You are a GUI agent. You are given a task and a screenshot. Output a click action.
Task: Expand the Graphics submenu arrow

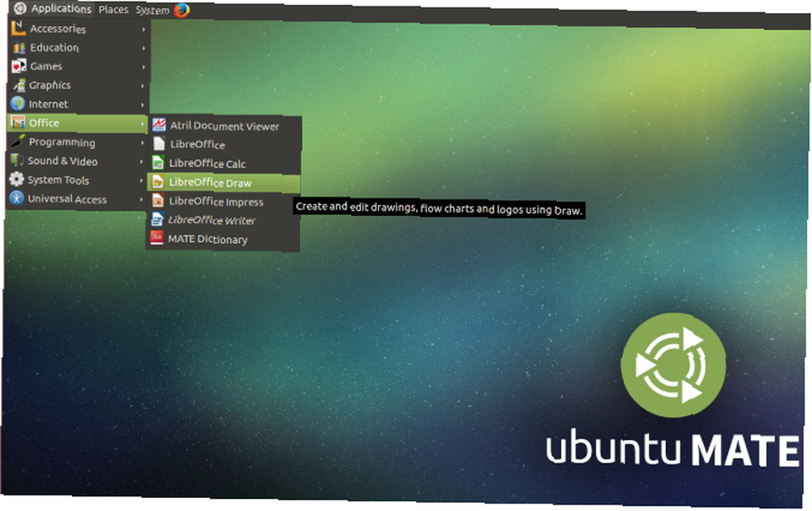tap(143, 86)
